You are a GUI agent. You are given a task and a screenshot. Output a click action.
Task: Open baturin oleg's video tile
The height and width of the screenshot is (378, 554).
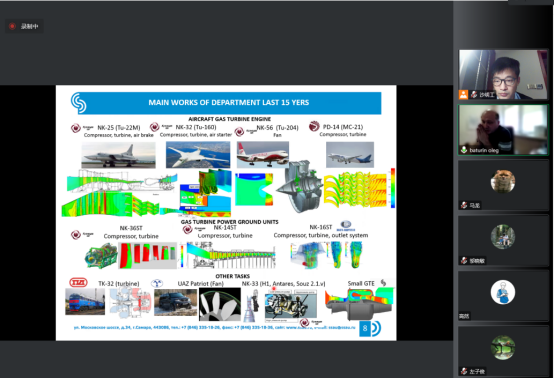(503, 130)
